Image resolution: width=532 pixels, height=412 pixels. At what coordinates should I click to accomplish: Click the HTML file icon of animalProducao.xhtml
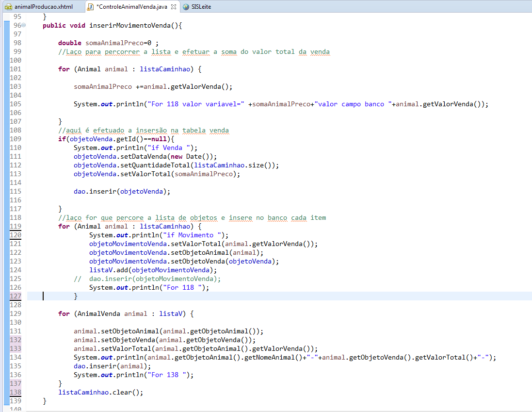coord(8,7)
